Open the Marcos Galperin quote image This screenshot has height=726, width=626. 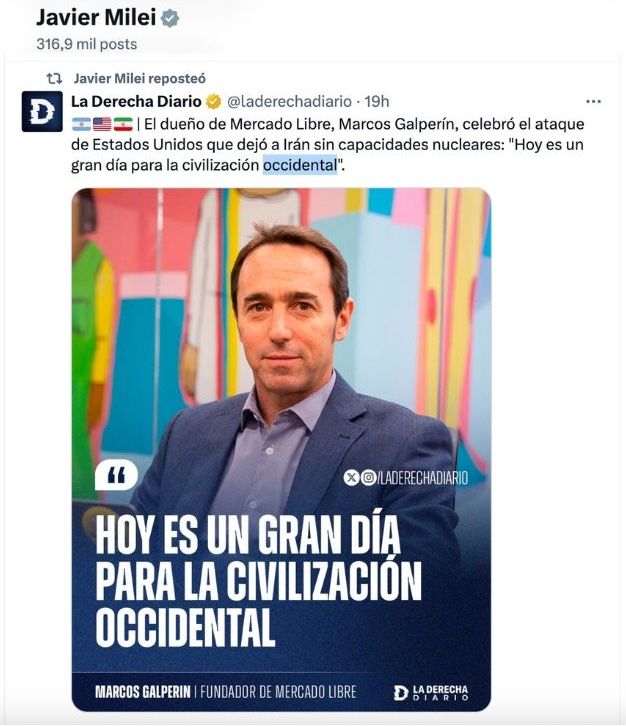[281, 449]
